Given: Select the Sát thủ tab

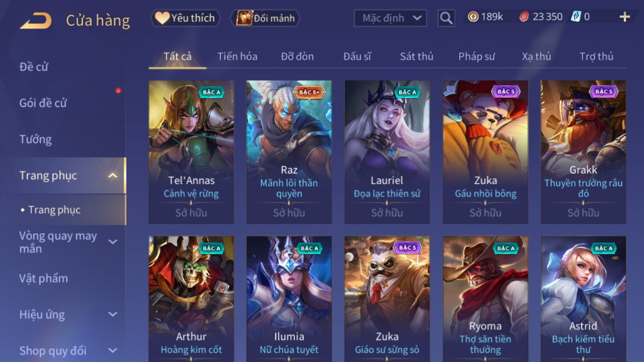Looking at the screenshot, I should [x=416, y=56].
